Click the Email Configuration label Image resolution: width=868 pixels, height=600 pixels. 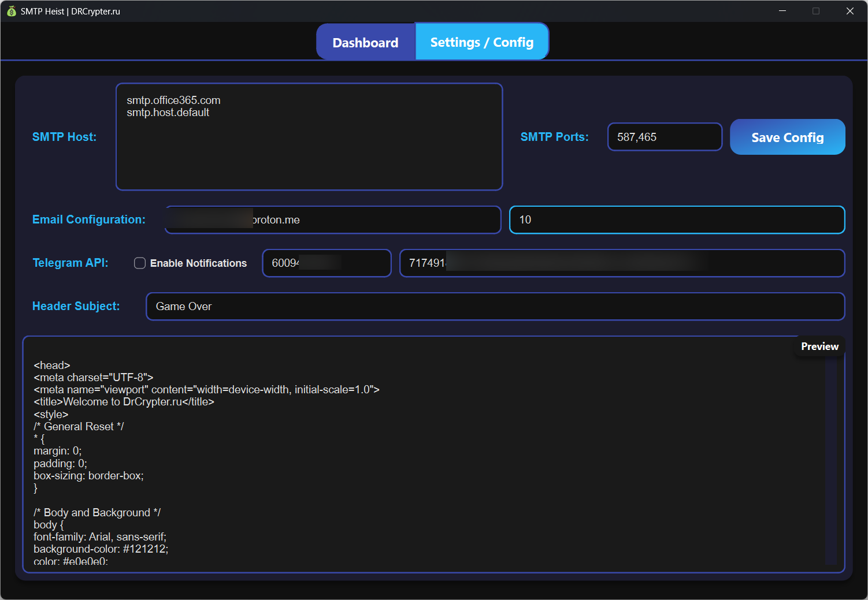coord(88,219)
